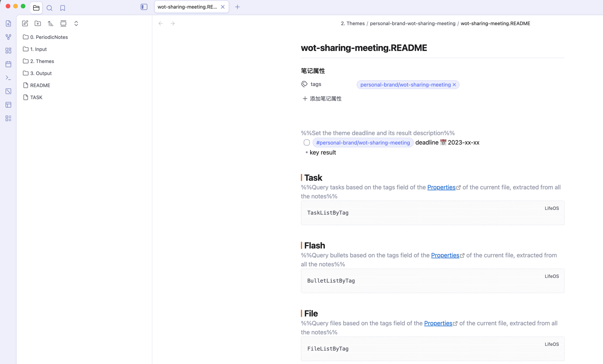Open graph view from left ribbon
Screen dimensions: 603x364
pyautogui.click(x=8, y=37)
